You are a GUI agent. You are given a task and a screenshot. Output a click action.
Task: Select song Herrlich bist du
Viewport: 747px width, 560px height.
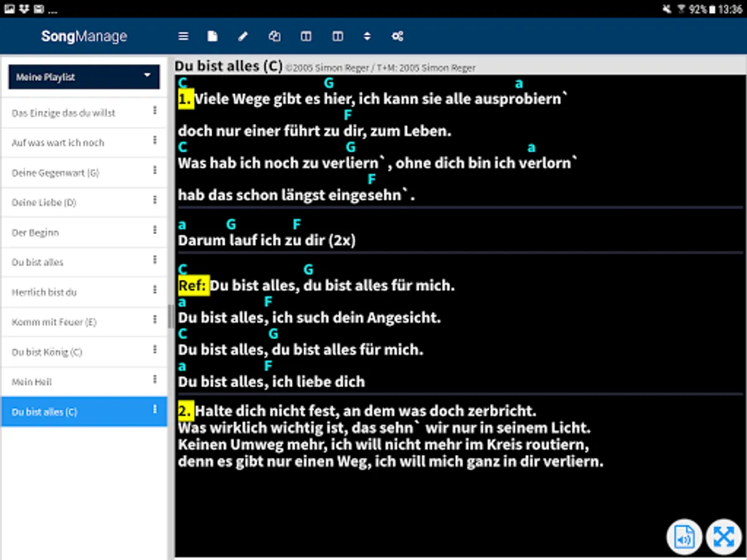tap(84, 292)
